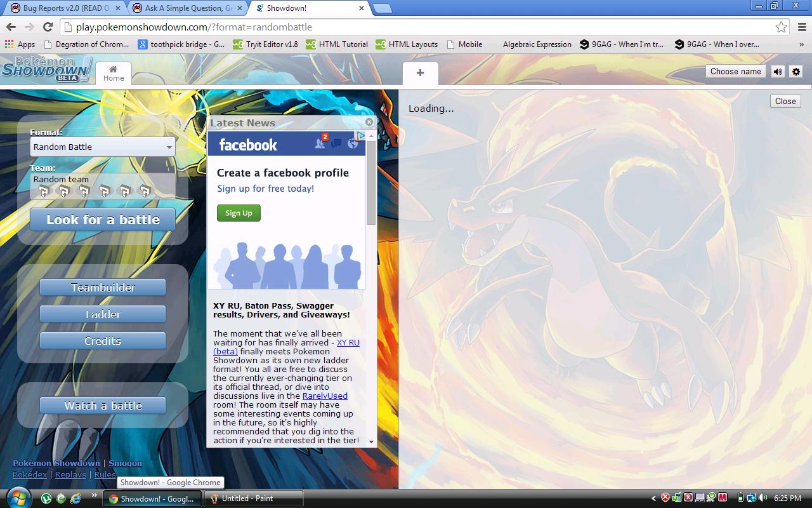Select the Random team selector
Screen dimensions: 812x508
103,186
